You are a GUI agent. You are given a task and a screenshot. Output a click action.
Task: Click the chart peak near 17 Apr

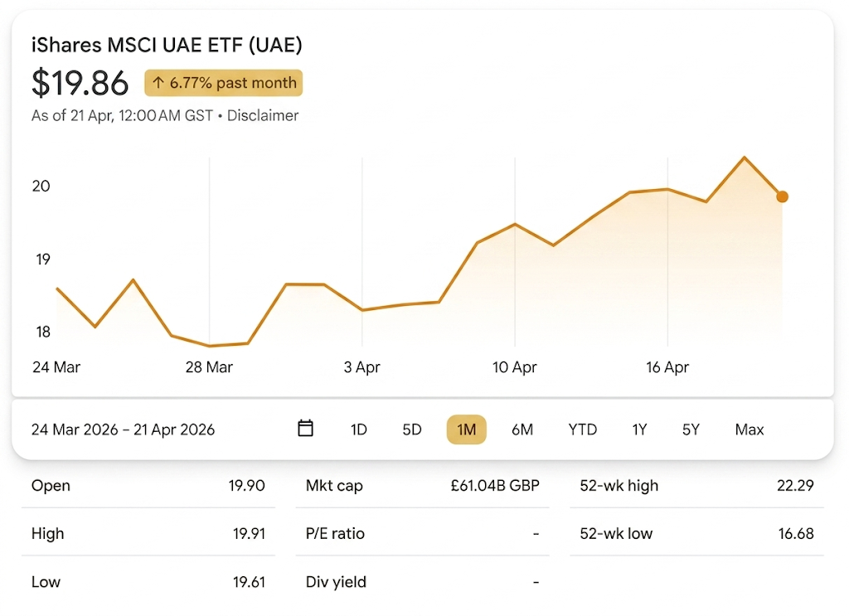[745, 158]
